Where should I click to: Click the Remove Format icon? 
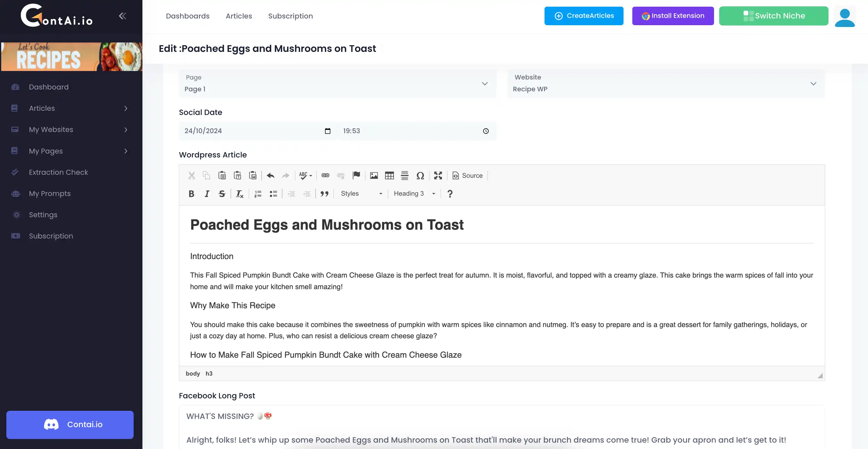(x=240, y=194)
